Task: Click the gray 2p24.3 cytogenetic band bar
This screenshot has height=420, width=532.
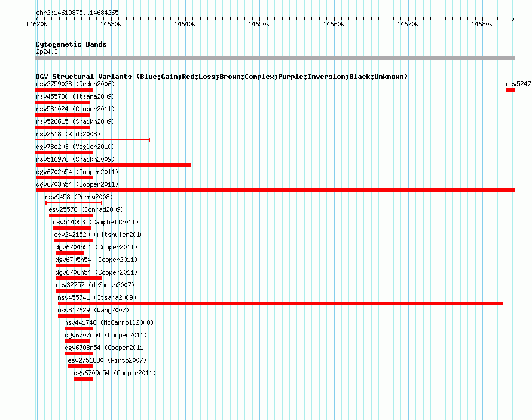Action: (275, 58)
